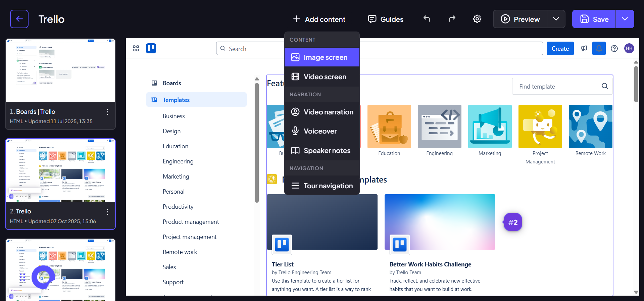Open options for slide 2 Trello
Viewport: 644px width, 301px height.
(107, 212)
